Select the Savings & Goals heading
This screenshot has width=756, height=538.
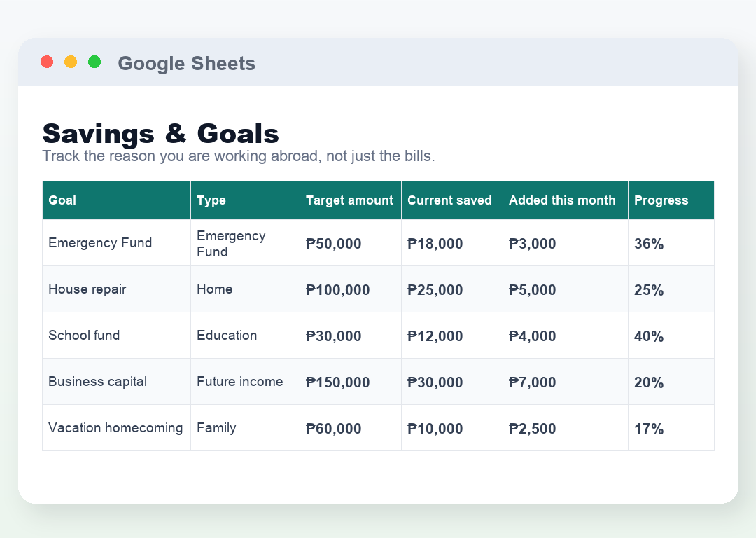pyautogui.click(x=160, y=133)
